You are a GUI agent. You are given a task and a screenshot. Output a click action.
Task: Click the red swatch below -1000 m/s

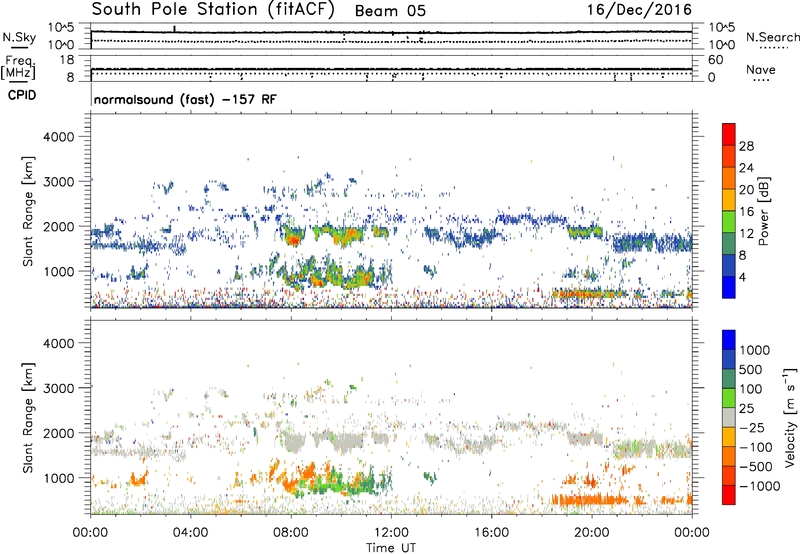[x=729, y=495]
